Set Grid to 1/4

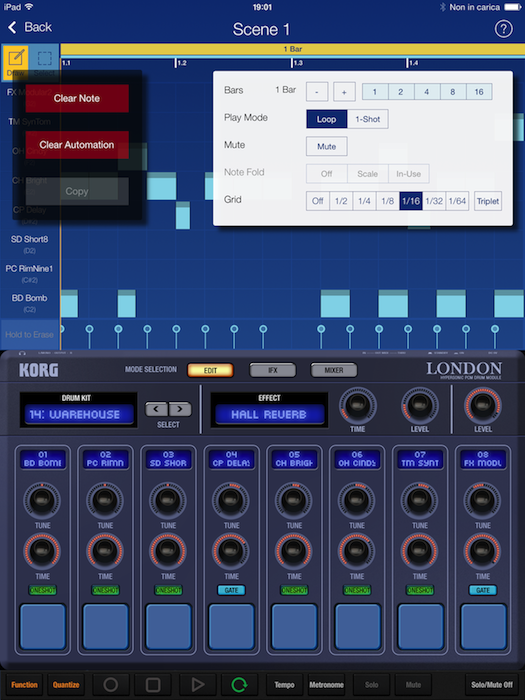click(x=364, y=201)
